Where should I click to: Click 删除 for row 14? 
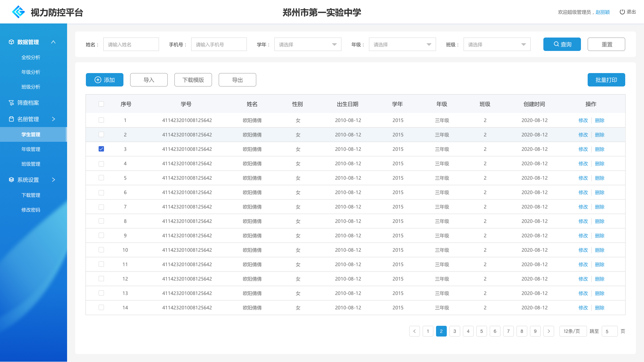tap(600, 308)
